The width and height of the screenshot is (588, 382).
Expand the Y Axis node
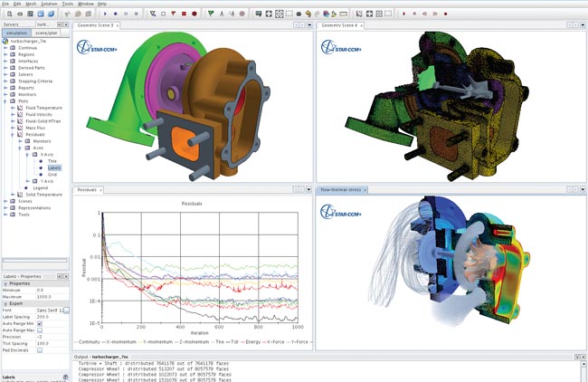27,181
